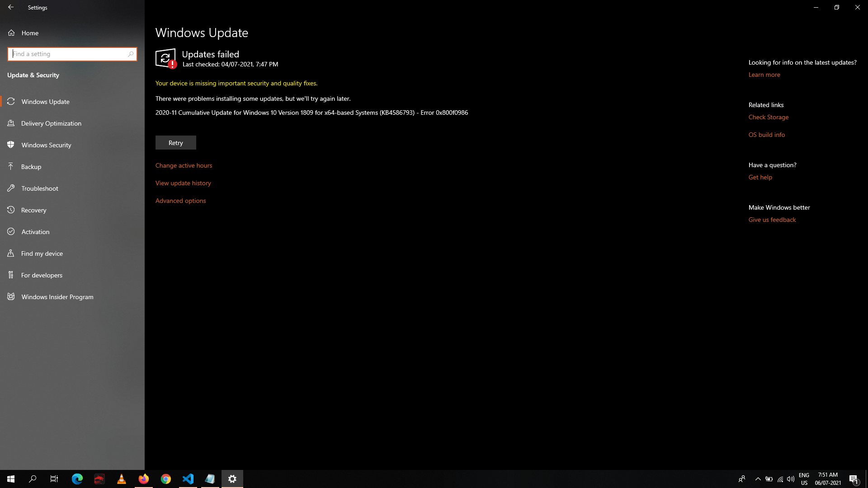The height and width of the screenshot is (488, 868).
Task: Select Windows Update in the sidebar
Action: coord(46,101)
